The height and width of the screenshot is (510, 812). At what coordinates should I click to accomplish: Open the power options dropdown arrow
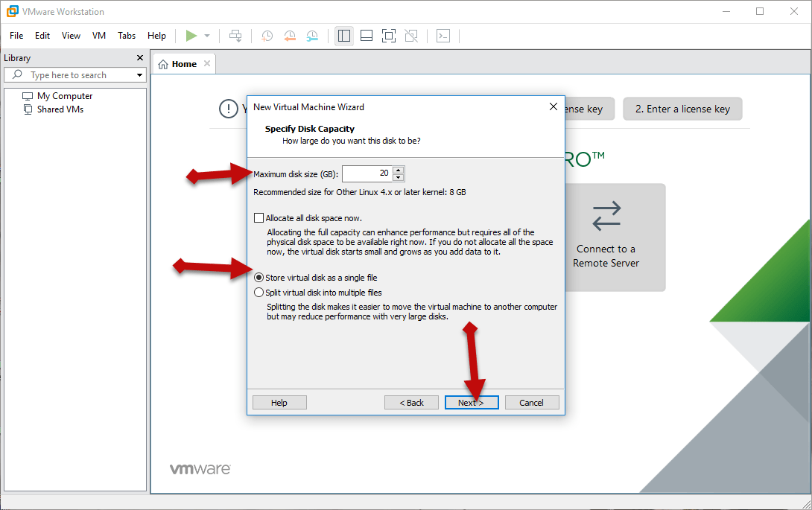pyautogui.click(x=207, y=36)
